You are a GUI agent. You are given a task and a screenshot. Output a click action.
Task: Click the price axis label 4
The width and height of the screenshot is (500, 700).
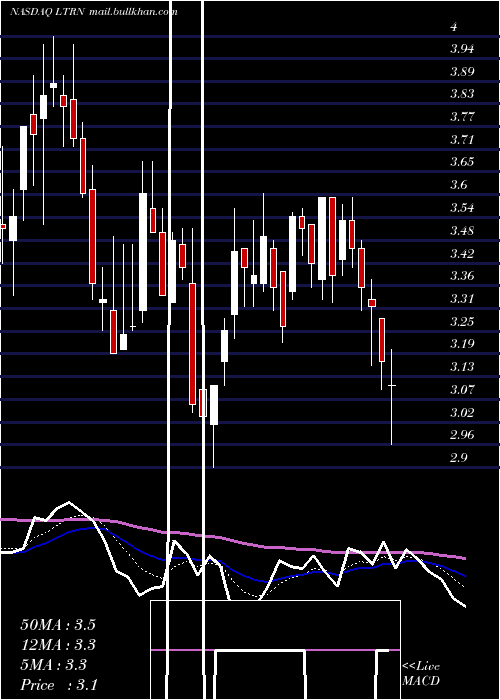(454, 27)
